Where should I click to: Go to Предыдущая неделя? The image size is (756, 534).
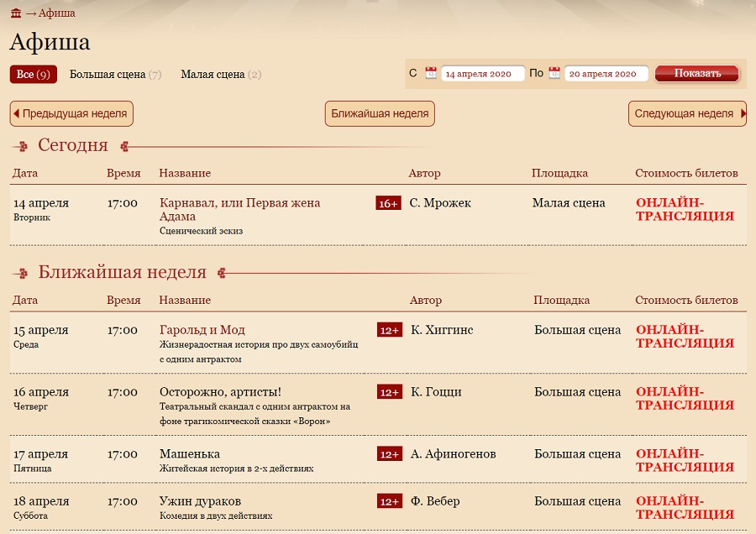point(71,113)
